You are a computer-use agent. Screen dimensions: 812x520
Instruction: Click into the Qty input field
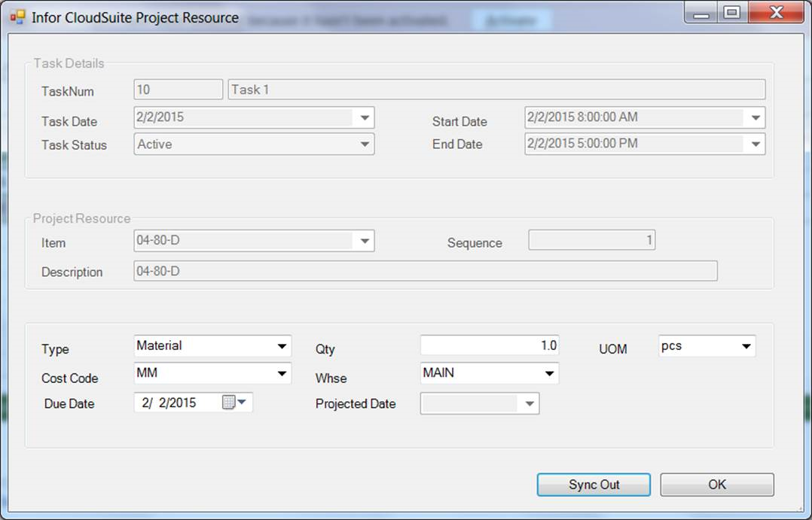488,345
